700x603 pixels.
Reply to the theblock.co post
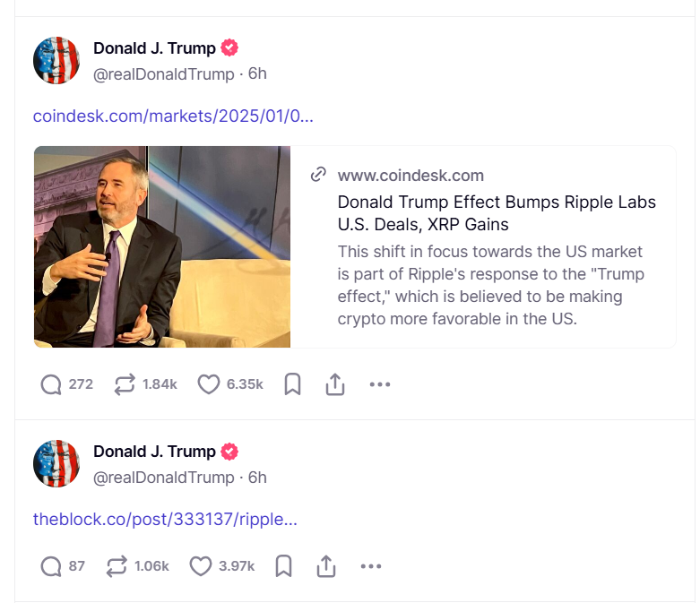(x=52, y=566)
